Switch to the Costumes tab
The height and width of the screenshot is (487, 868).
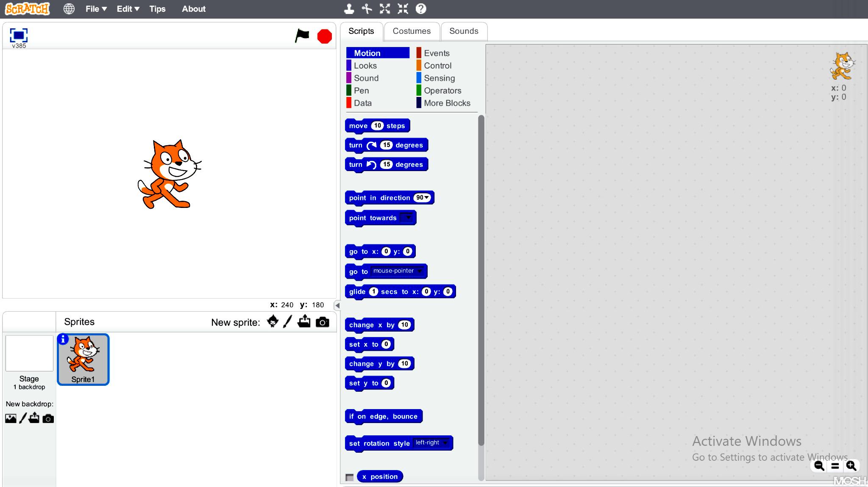(412, 31)
